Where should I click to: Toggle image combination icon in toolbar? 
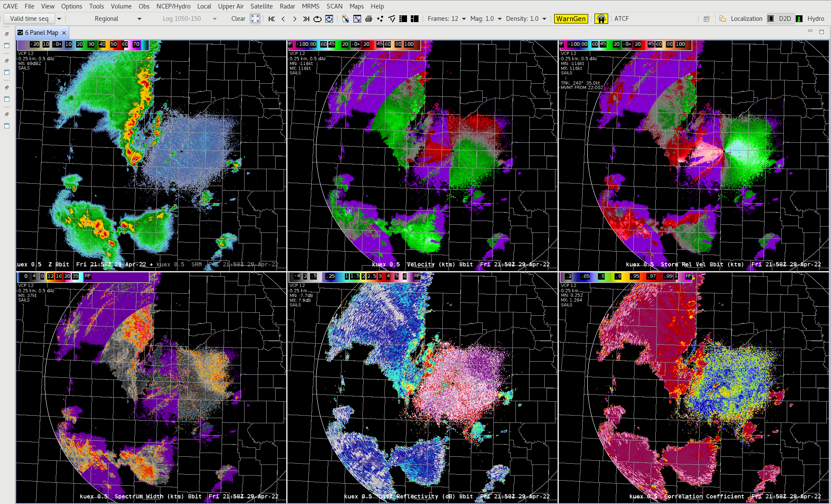345,19
